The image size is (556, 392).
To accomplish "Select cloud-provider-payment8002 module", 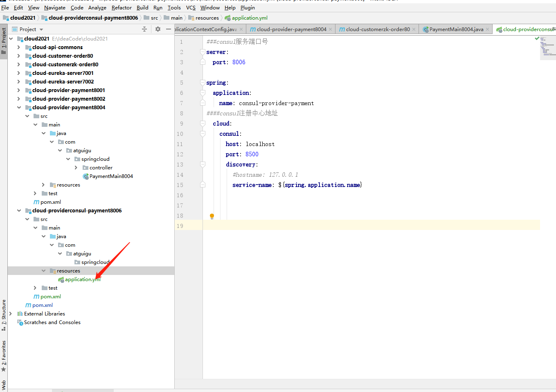I will [x=69, y=99].
